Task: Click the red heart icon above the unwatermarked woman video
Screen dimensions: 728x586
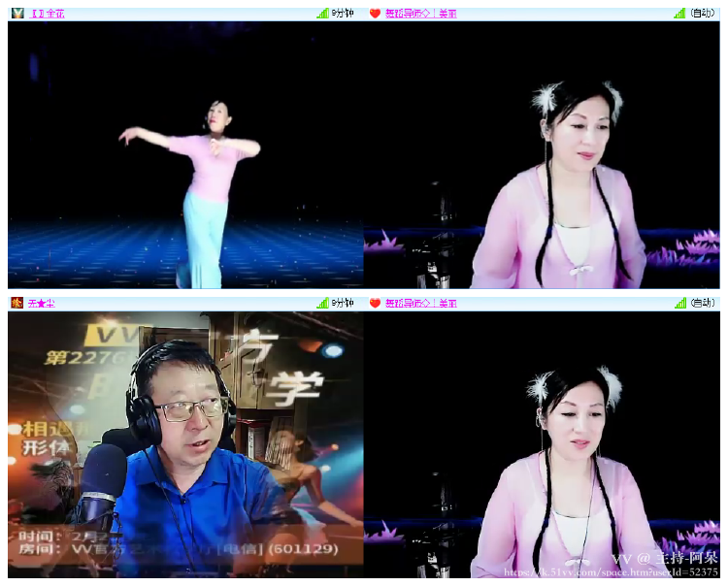Action: [x=375, y=14]
